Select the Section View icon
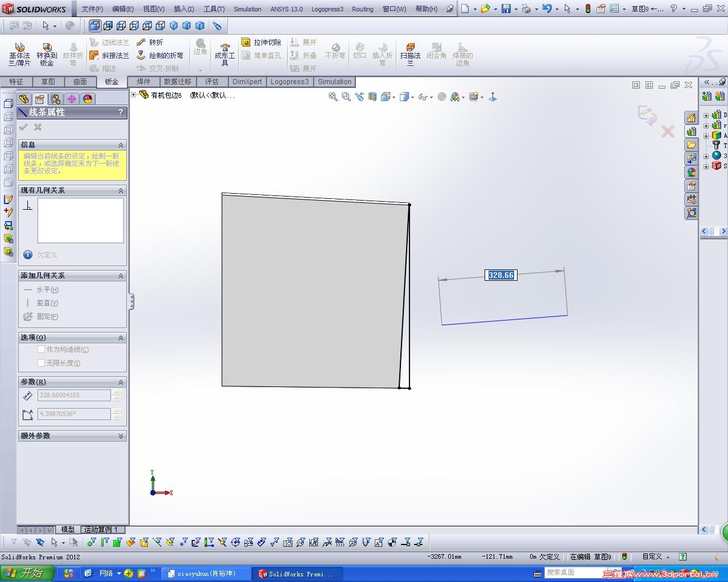Screen dimensions: 728x582 pyautogui.click(x=373, y=97)
